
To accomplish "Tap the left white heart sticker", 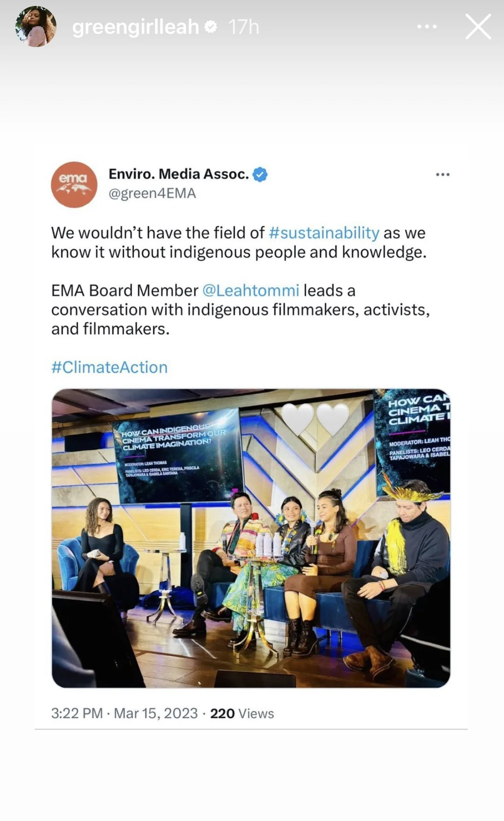I will click(x=298, y=419).
